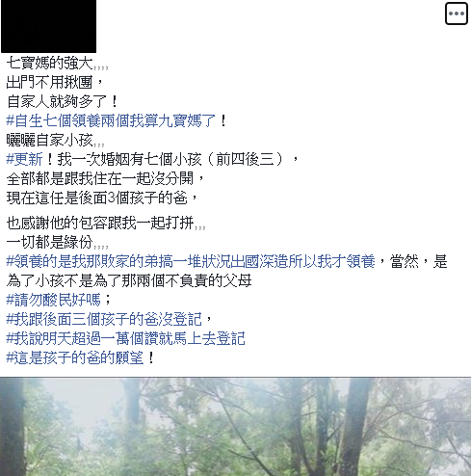Click the text 我一次婚姻有七個小孩
This screenshot has width=471, height=476.
coord(129,159)
